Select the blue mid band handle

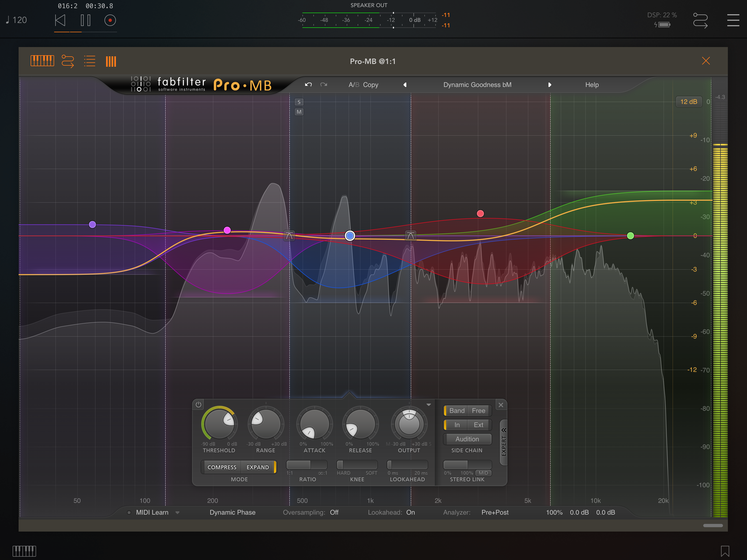tap(350, 235)
